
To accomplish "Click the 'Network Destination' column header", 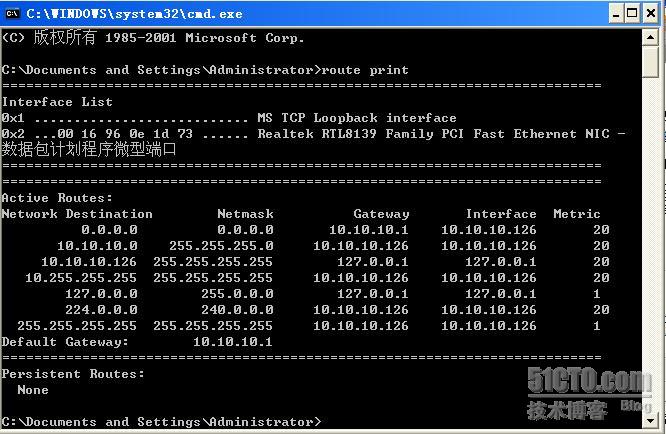I will (x=77, y=214).
